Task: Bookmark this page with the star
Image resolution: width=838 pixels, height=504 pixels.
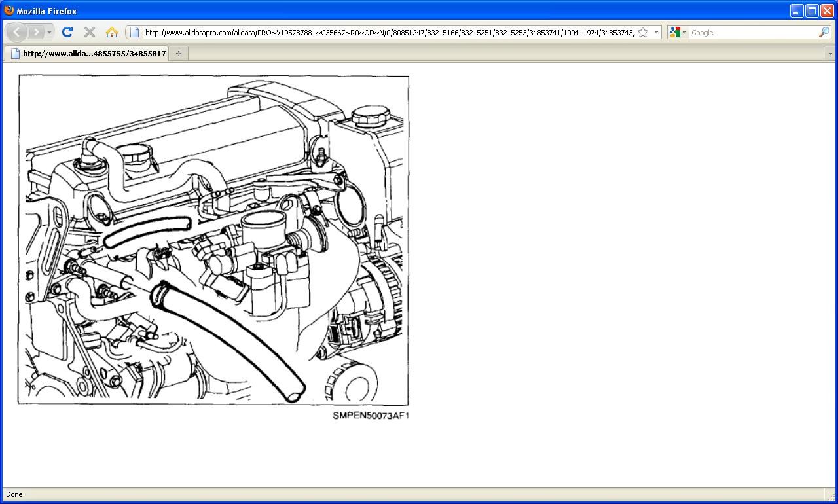Action: pyautogui.click(x=643, y=32)
